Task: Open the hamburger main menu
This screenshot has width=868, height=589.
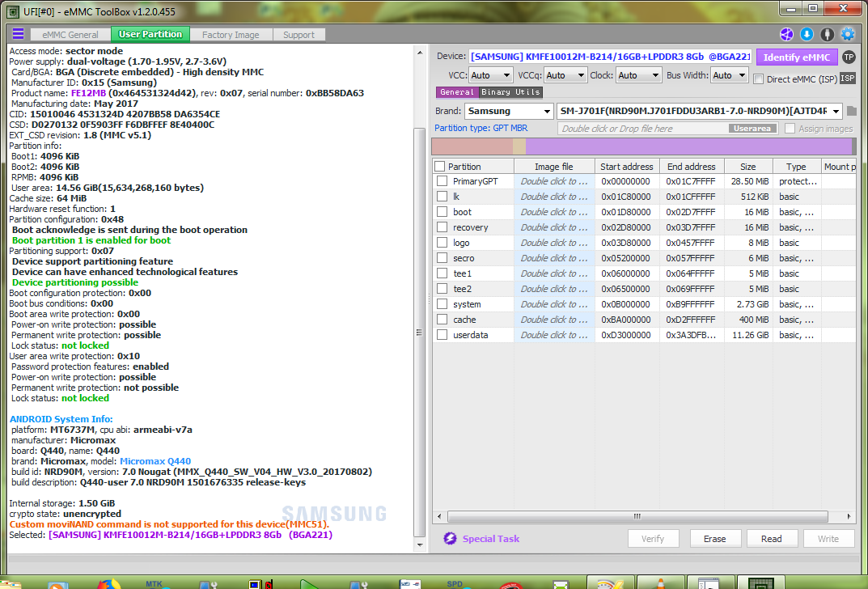Action: coord(19,34)
